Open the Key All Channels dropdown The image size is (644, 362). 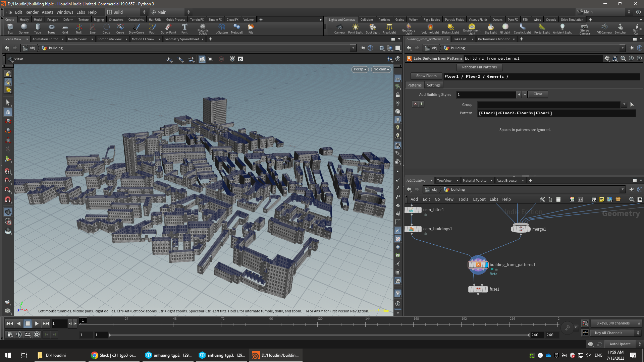pos(615,333)
